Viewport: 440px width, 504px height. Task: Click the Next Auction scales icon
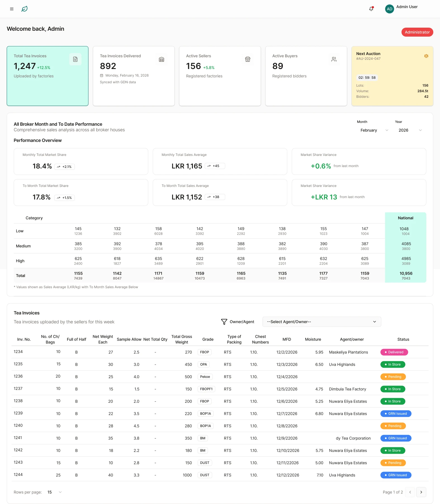pyautogui.click(x=426, y=56)
